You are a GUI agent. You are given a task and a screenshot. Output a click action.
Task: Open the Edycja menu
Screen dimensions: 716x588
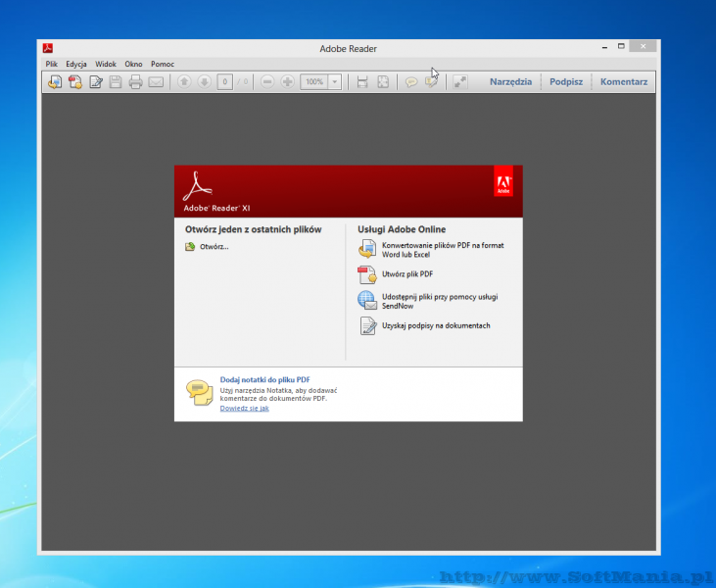(76, 64)
